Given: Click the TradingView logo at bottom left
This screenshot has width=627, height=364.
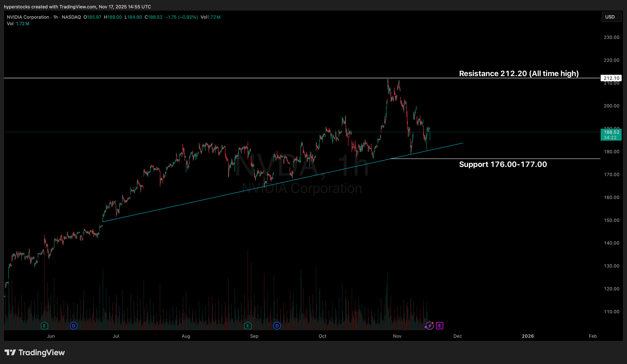Looking at the screenshot, I should point(35,353).
